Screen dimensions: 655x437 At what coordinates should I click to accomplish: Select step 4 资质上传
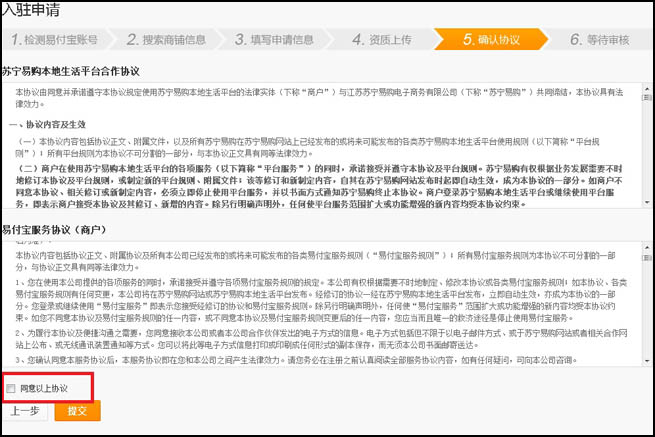click(382, 40)
